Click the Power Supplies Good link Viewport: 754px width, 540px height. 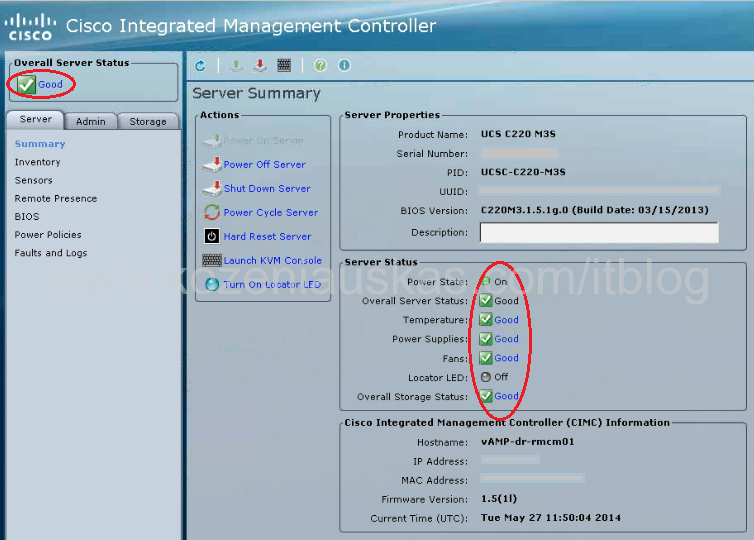point(507,339)
